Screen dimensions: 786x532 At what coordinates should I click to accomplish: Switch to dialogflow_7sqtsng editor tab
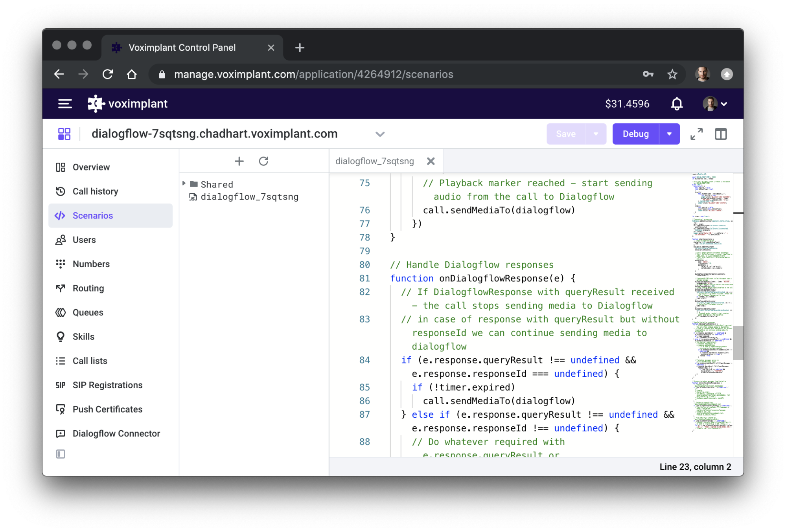point(374,161)
